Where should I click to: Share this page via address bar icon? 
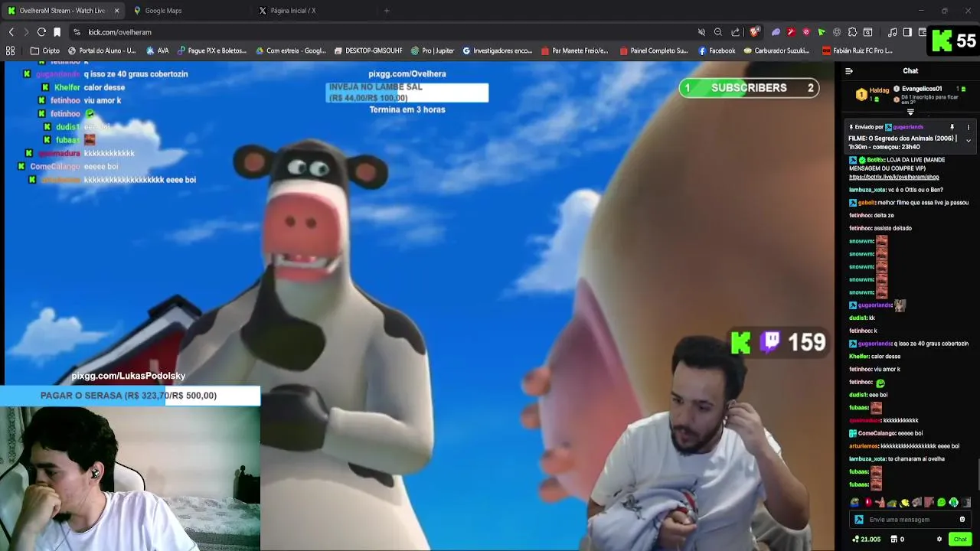click(x=736, y=32)
